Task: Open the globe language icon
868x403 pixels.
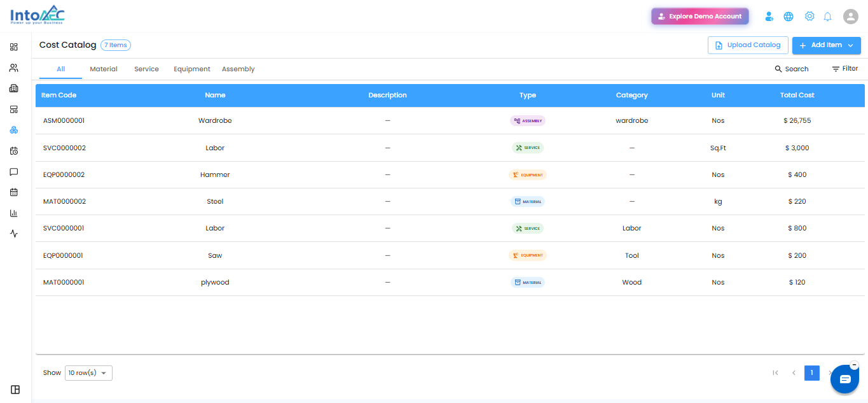Action: 789,17
